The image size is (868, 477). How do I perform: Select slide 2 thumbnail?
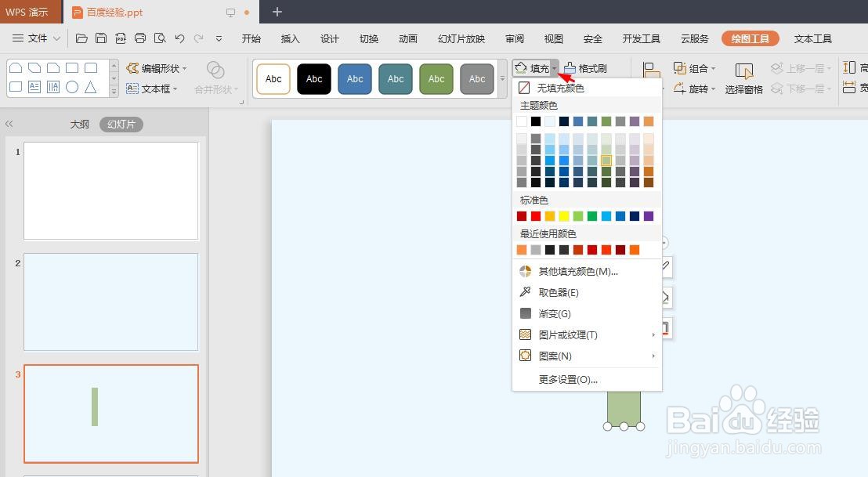tap(110, 302)
